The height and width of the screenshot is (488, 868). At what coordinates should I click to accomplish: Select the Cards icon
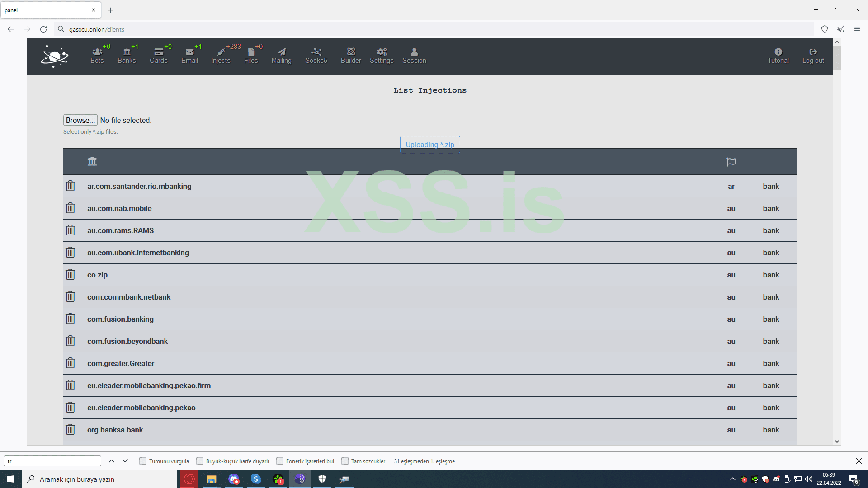158,55
